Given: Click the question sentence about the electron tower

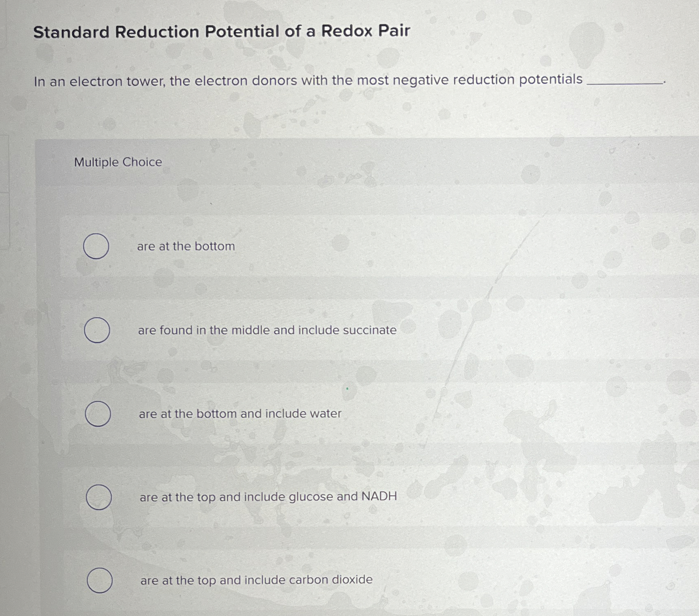Looking at the screenshot, I should click(308, 80).
